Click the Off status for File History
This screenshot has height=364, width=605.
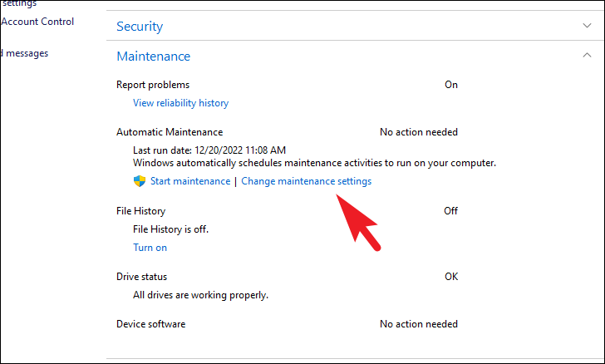(x=450, y=211)
